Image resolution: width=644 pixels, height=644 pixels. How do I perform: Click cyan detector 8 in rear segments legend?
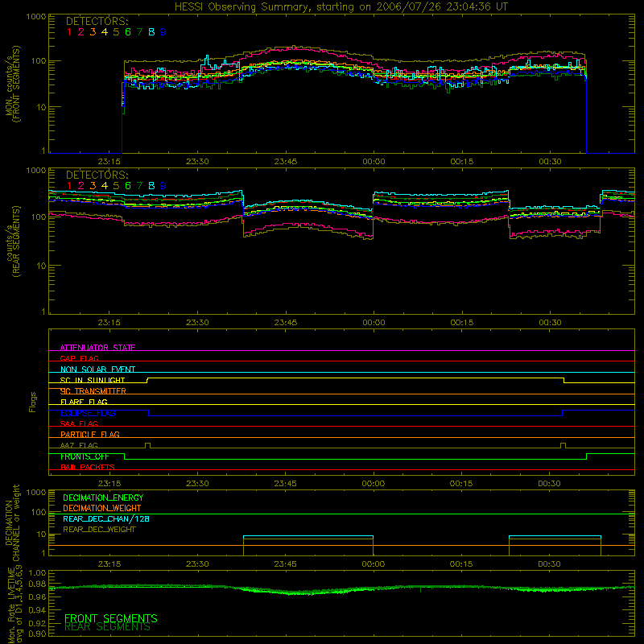point(151,186)
